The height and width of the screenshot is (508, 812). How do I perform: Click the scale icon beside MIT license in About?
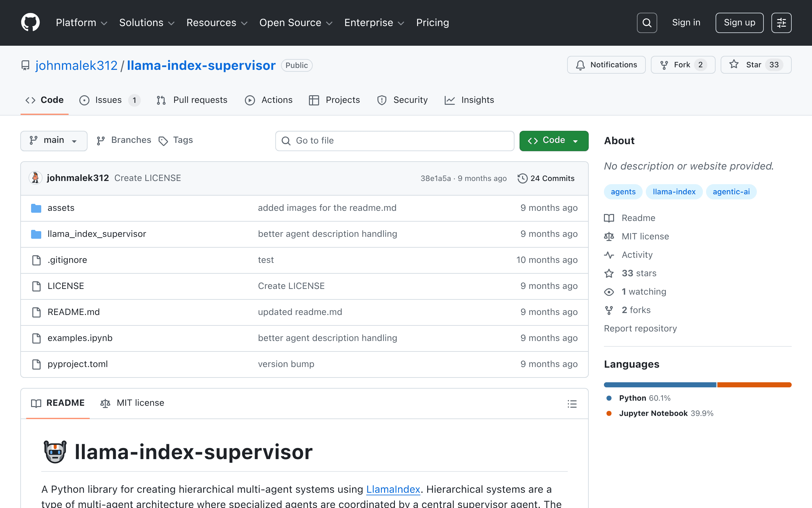[609, 237]
